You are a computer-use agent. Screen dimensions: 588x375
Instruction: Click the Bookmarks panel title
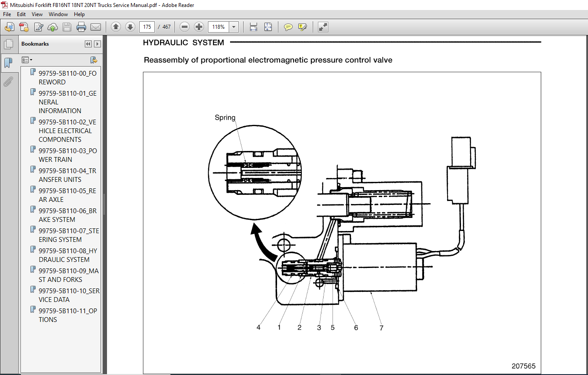tap(35, 44)
